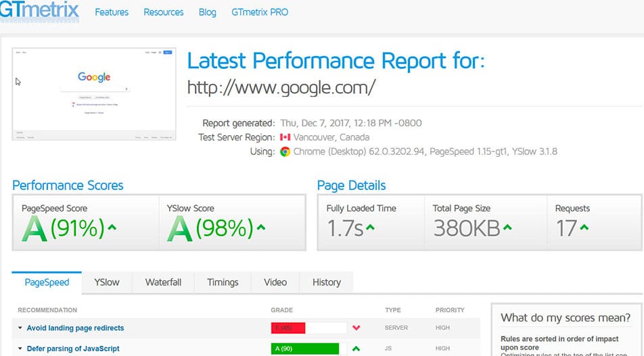The width and height of the screenshot is (644, 356).
Task: Click the Canada flag icon
Action: [285, 138]
